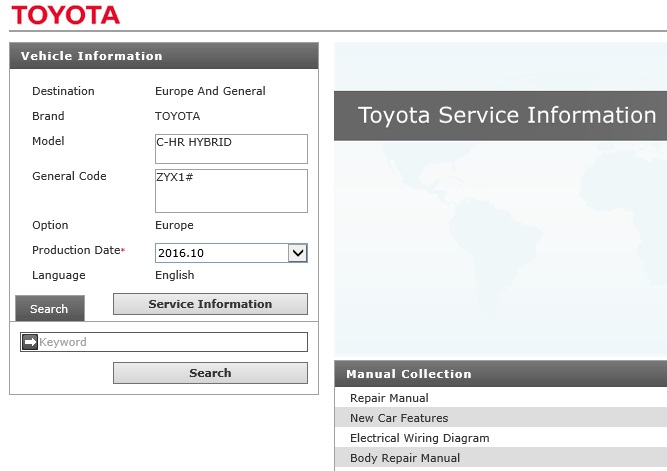Click the Brand value TOYOTA
The height and width of the screenshot is (471, 667).
click(177, 116)
